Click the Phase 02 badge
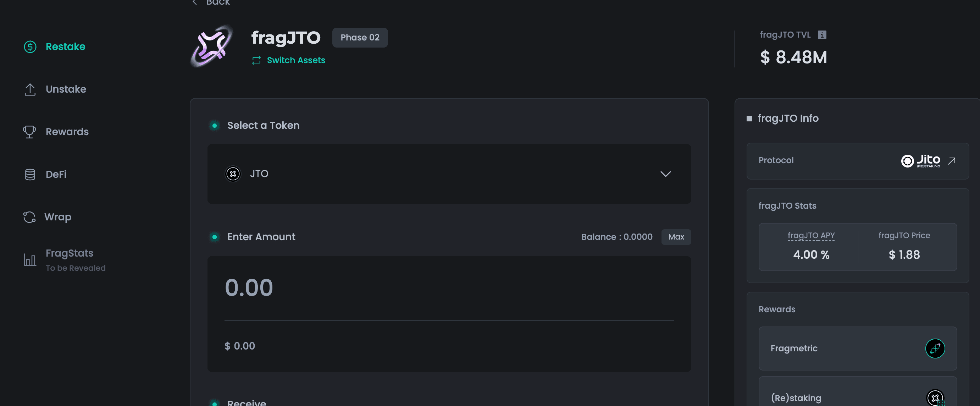Image resolution: width=980 pixels, height=406 pixels. click(x=360, y=38)
